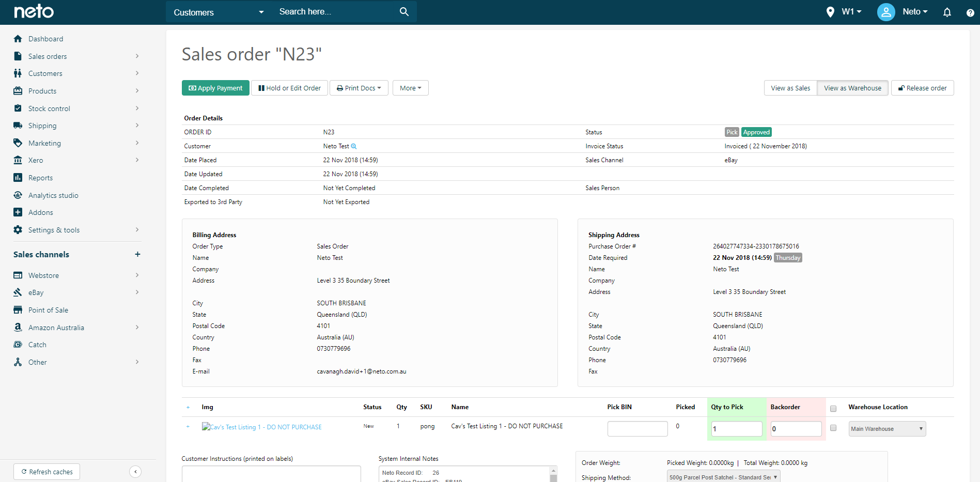Click the System Internal Notes scrollbar up arrow
Image resolution: width=980 pixels, height=482 pixels.
553,470
